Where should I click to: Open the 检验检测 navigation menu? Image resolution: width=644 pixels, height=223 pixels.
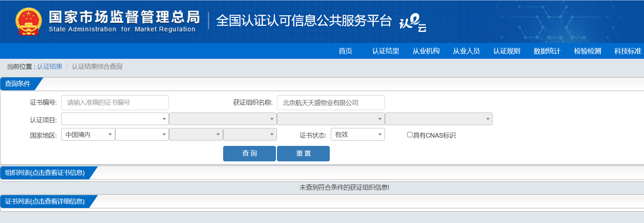click(587, 51)
